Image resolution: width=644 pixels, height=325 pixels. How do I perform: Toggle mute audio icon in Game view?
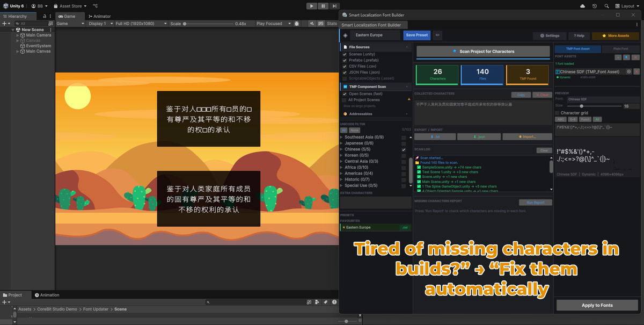tap(311, 24)
